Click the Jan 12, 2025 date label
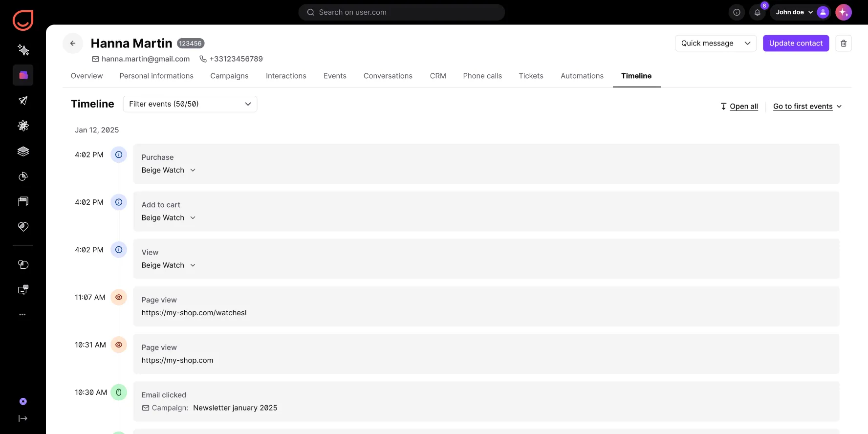868x434 pixels. coord(97,130)
